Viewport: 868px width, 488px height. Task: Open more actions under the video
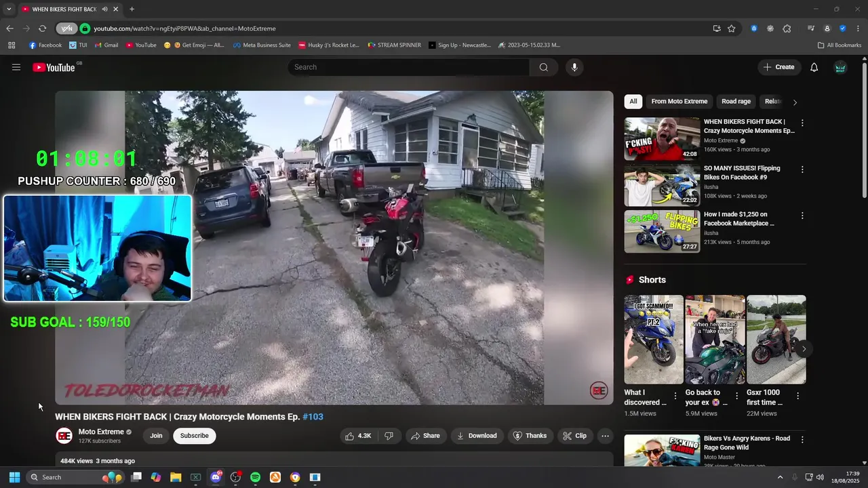(x=606, y=436)
